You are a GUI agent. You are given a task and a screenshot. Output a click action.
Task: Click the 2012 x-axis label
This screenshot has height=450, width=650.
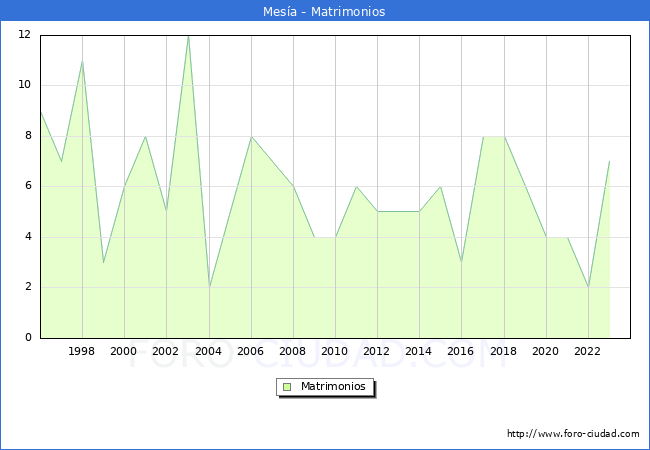pos(377,352)
